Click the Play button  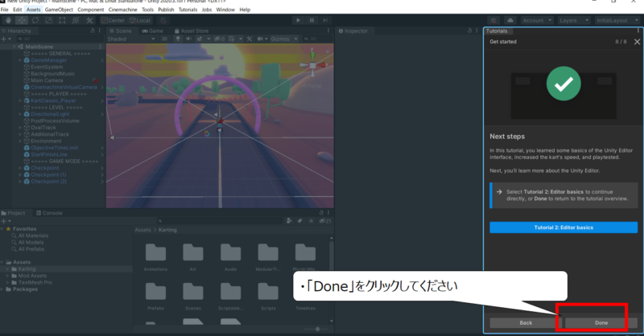click(x=298, y=20)
